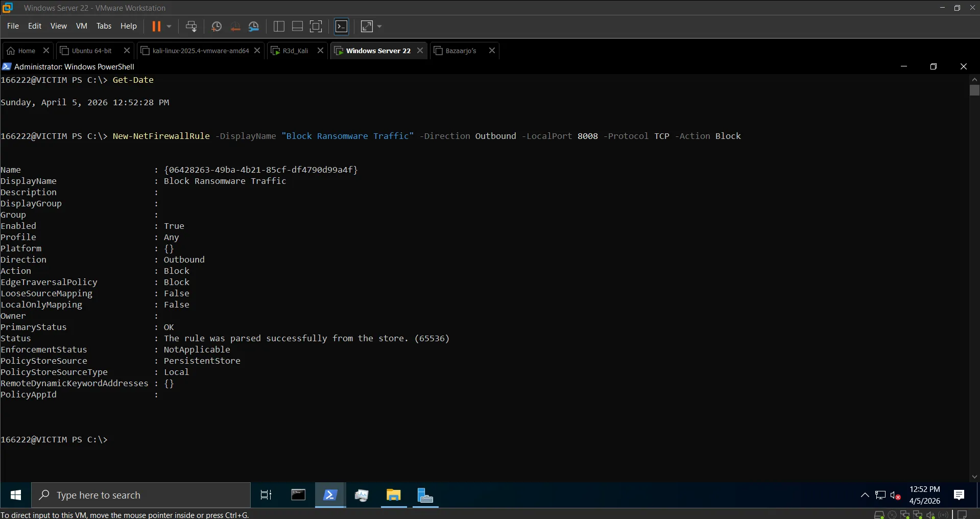Send Ctrl+Alt+Del to the virtual machine

(192, 27)
